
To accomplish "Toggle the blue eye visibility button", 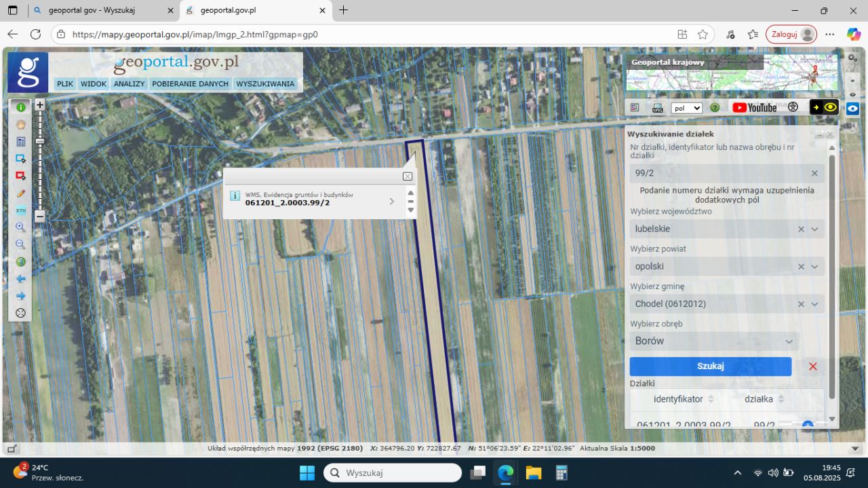I will [852, 108].
